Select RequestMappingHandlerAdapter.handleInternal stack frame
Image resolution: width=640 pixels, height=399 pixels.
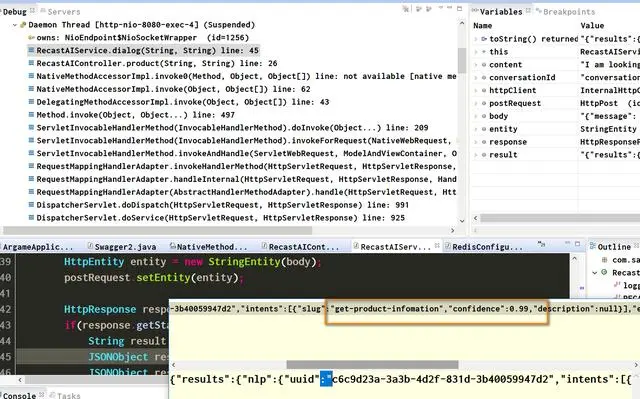click(x=247, y=179)
